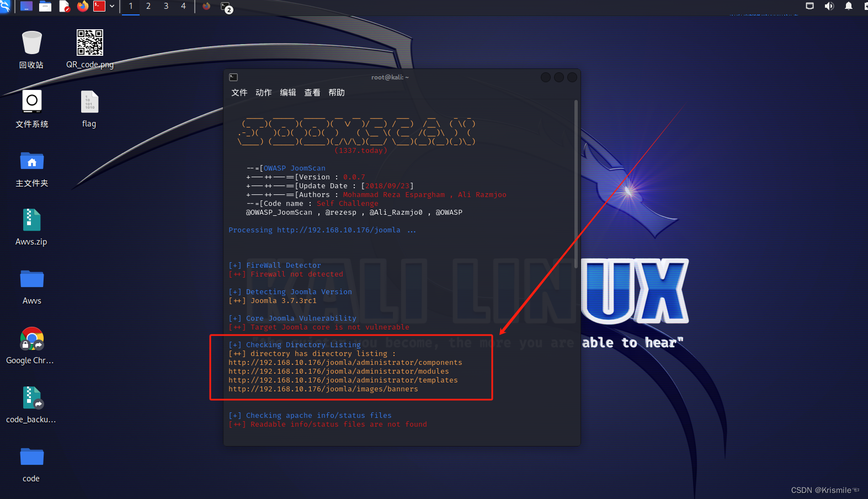Open the 文件系统 desktop icon

click(31, 109)
